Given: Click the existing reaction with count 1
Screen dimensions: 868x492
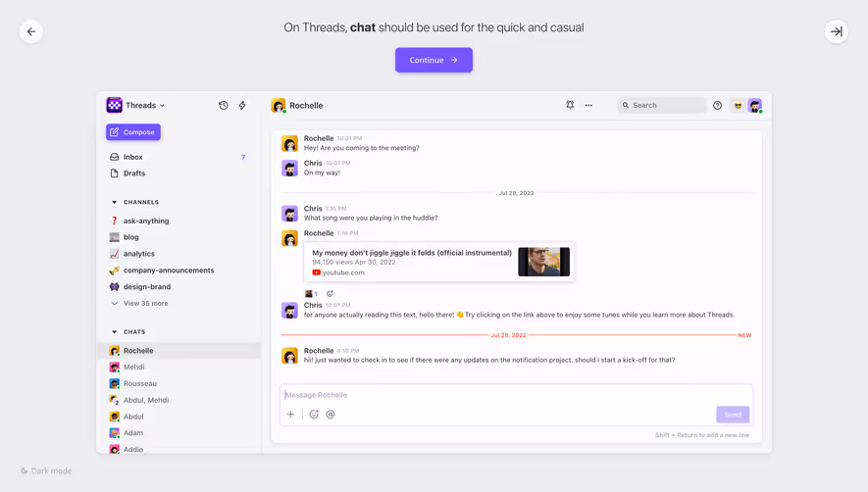Looking at the screenshot, I should coord(311,294).
